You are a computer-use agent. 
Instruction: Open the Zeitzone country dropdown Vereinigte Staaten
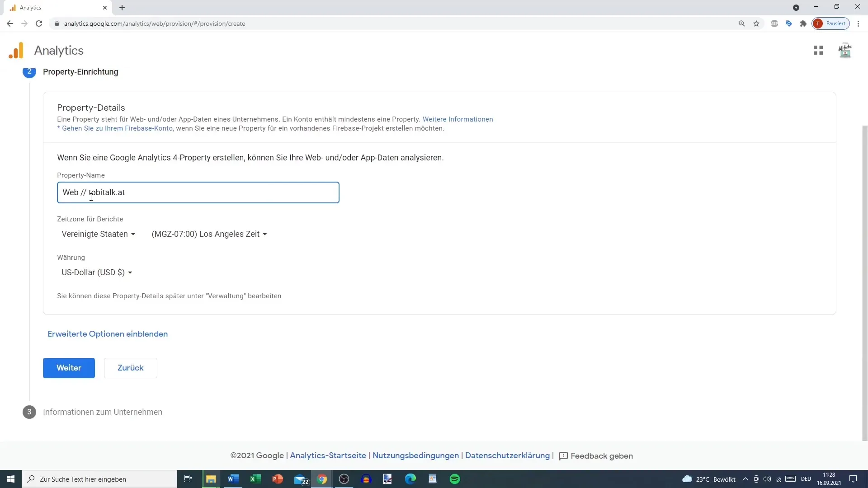(97, 234)
